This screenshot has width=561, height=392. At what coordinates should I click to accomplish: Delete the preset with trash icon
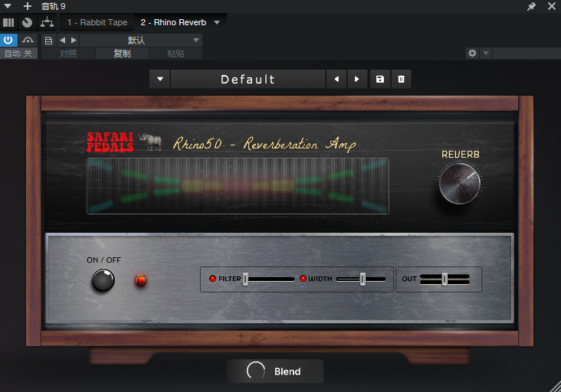pyautogui.click(x=401, y=79)
